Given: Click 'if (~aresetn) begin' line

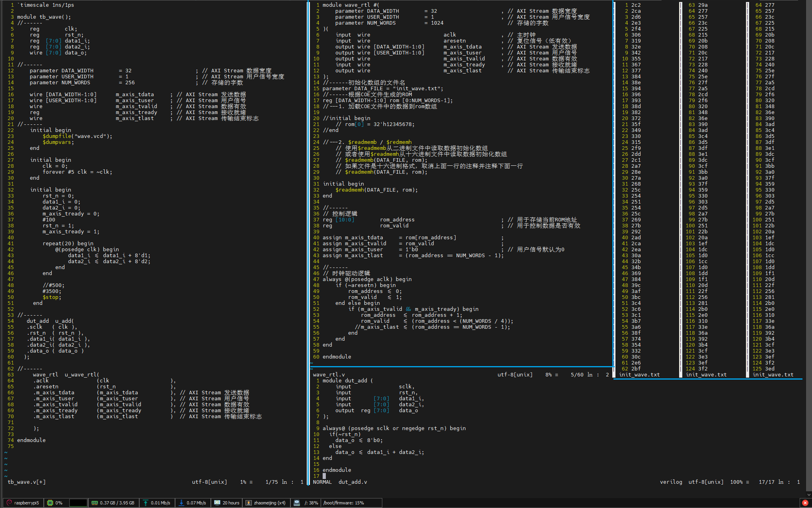Looking at the screenshot, I should click(366, 285).
